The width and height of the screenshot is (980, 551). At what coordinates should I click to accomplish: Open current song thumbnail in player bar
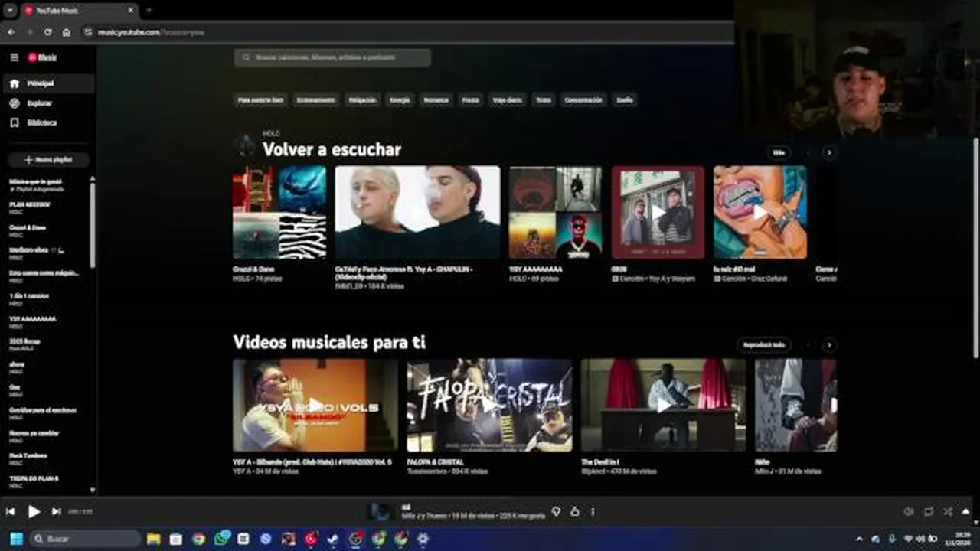click(x=381, y=511)
